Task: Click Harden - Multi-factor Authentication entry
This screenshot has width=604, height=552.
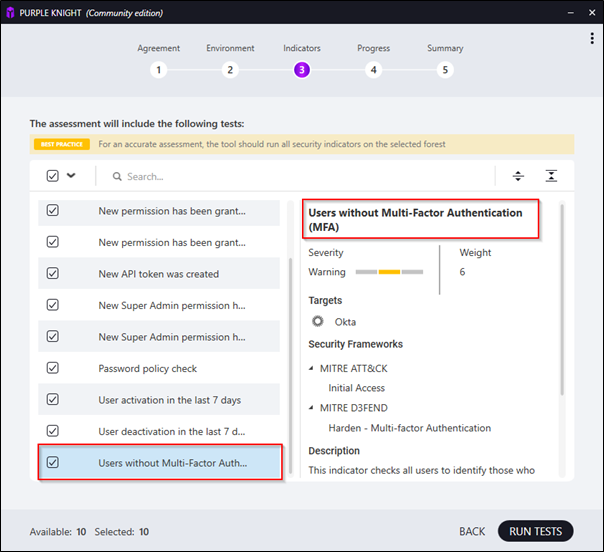Action: (x=409, y=428)
